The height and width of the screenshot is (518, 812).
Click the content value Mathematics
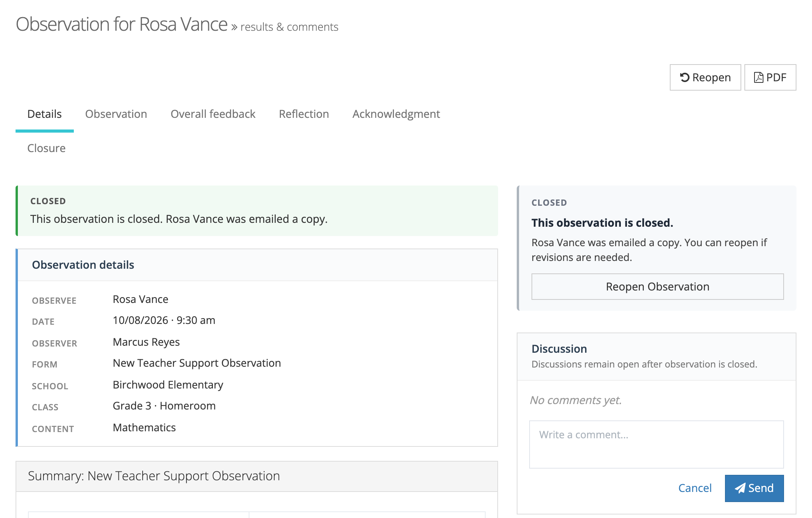144,427
